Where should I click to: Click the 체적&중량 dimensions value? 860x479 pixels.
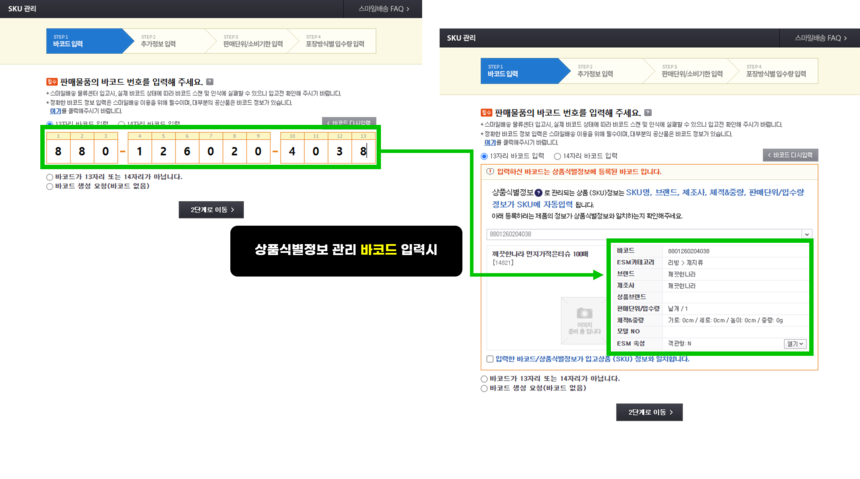coord(725,320)
